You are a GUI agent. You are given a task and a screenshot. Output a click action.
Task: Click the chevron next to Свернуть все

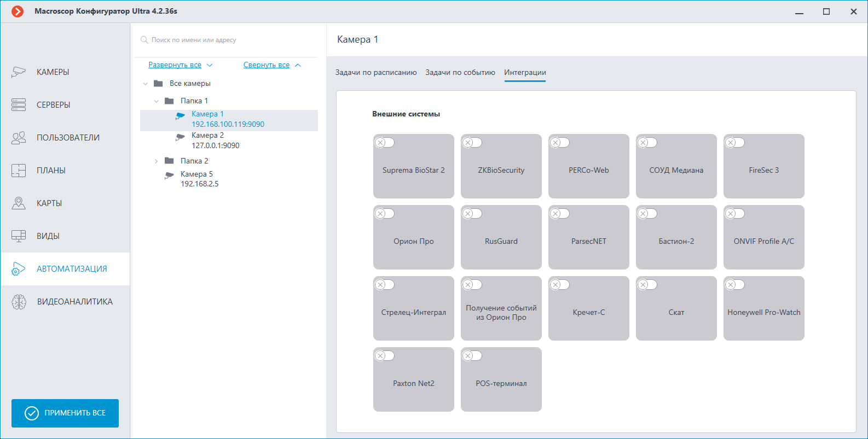298,65
